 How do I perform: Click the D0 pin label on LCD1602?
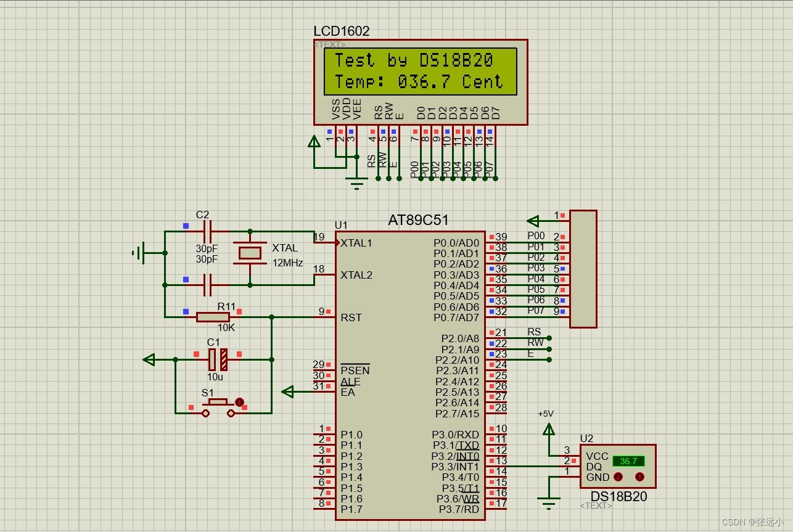[422, 113]
